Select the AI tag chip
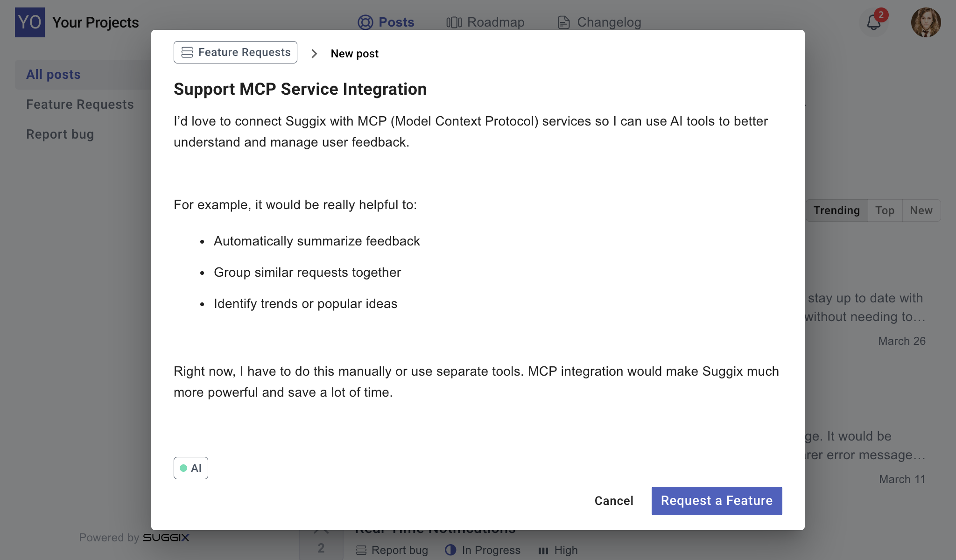The height and width of the screenshot is (560, 956). pos(191,468)
